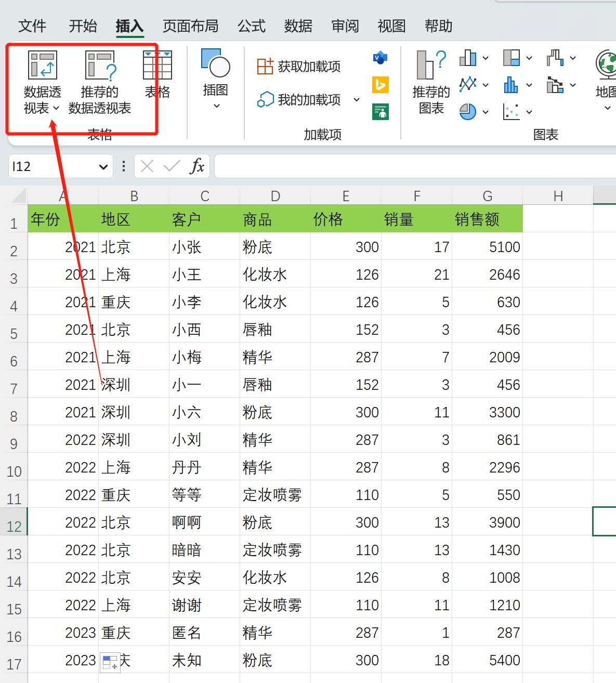Open the Bing Maps add-in

click(380, 85)
